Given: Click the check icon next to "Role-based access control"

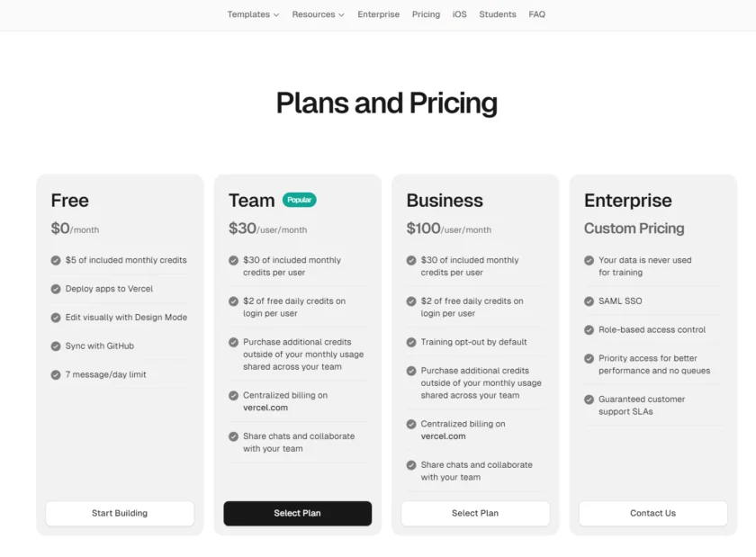Looking at the screenshot, I should pyautogui.click(x=589, y=329).
